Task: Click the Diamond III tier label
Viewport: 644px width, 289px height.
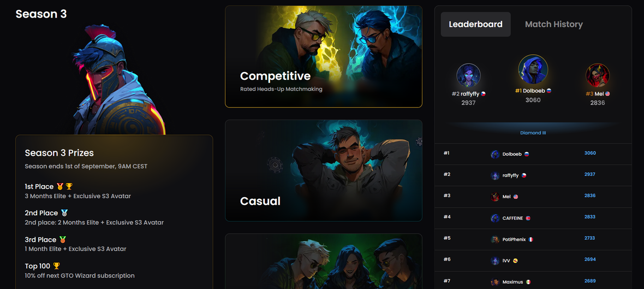Action: (533, 133)
